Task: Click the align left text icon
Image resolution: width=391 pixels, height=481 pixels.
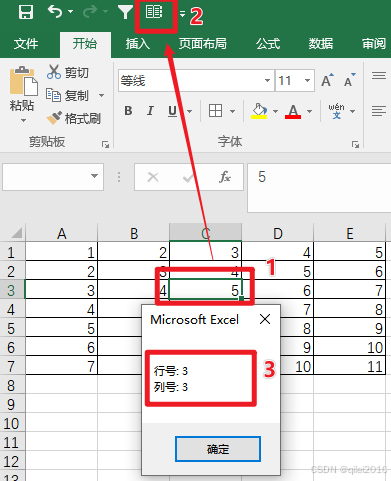Action: point(379,111)
